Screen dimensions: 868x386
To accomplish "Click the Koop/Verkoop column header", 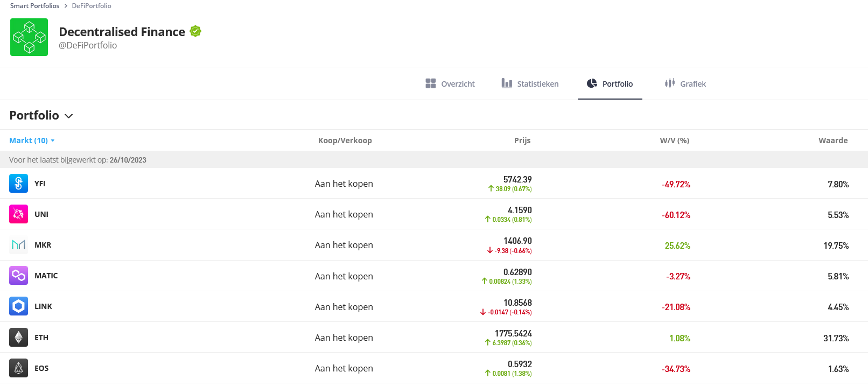I will tap(345, 141).
